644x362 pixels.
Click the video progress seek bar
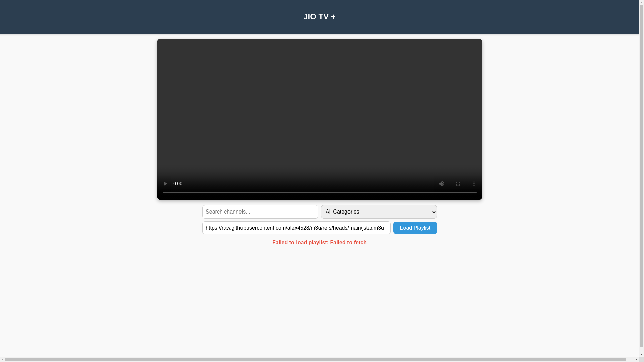(x=320, y=192)
